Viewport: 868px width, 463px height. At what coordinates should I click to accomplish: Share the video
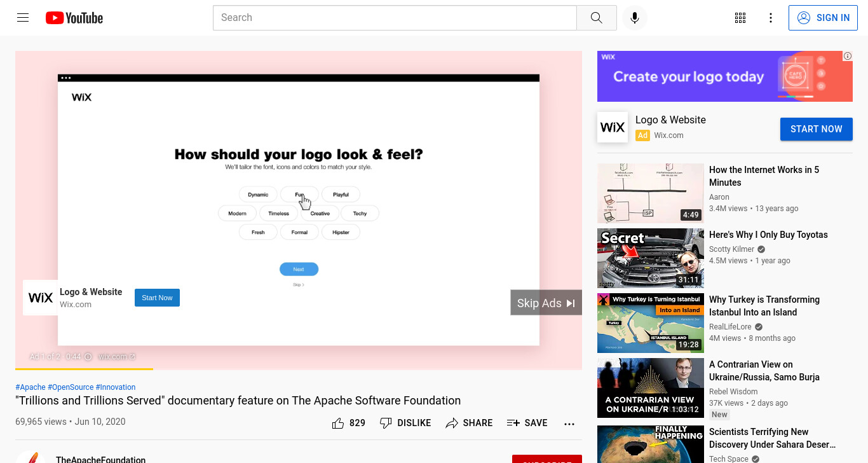pos(469,423)
